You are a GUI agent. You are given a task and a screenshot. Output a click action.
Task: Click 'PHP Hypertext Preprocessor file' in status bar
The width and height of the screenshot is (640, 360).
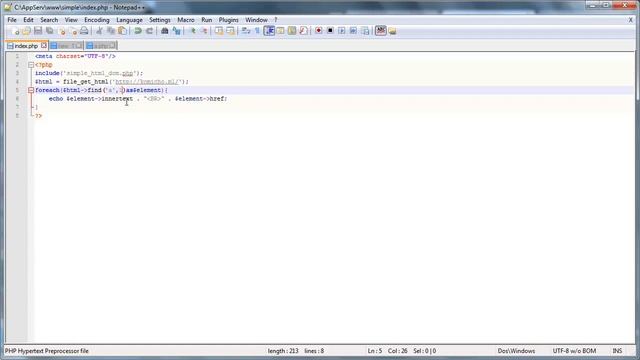click(x=47, y=351)
